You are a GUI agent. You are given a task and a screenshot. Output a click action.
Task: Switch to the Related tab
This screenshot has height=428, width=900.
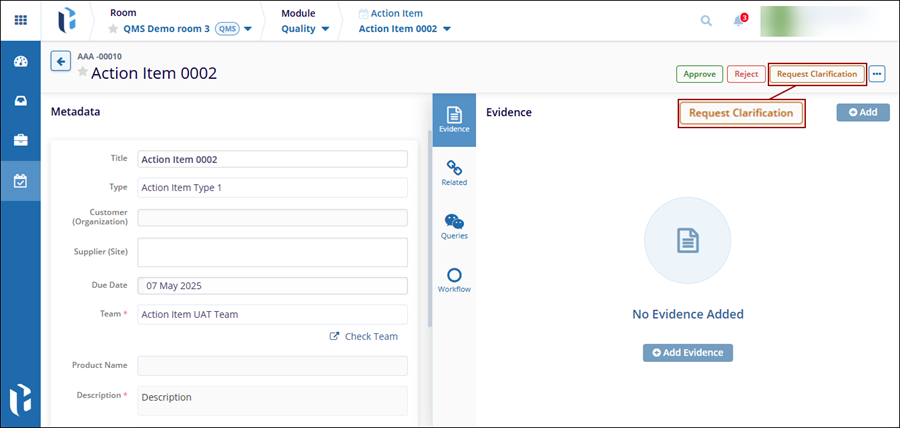click(x=454, y=172)
